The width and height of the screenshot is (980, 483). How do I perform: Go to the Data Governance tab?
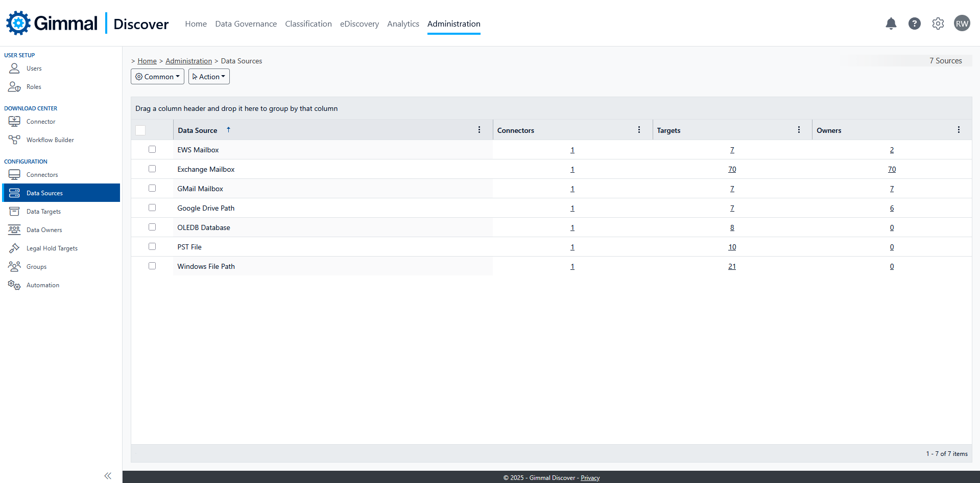coord(246,24)
